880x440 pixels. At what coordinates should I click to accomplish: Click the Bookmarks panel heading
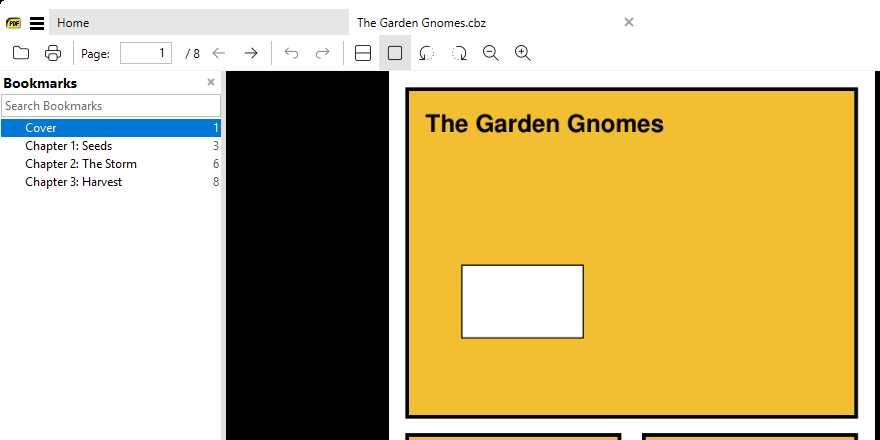click(x=40, y=83)
